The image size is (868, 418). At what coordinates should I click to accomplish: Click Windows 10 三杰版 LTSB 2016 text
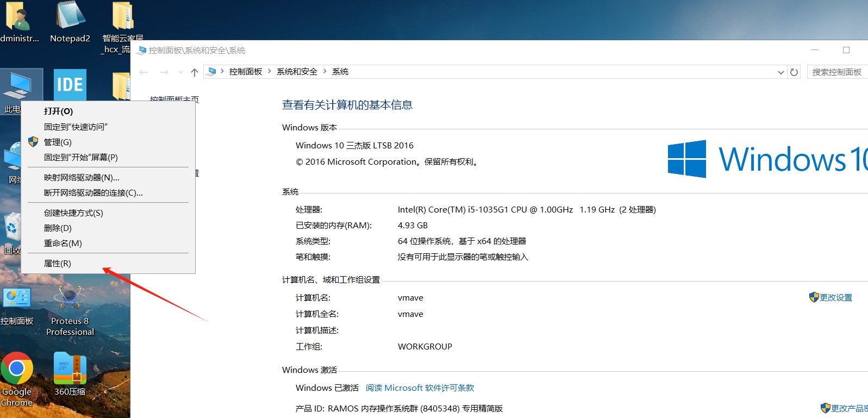[x=354, y=145]
